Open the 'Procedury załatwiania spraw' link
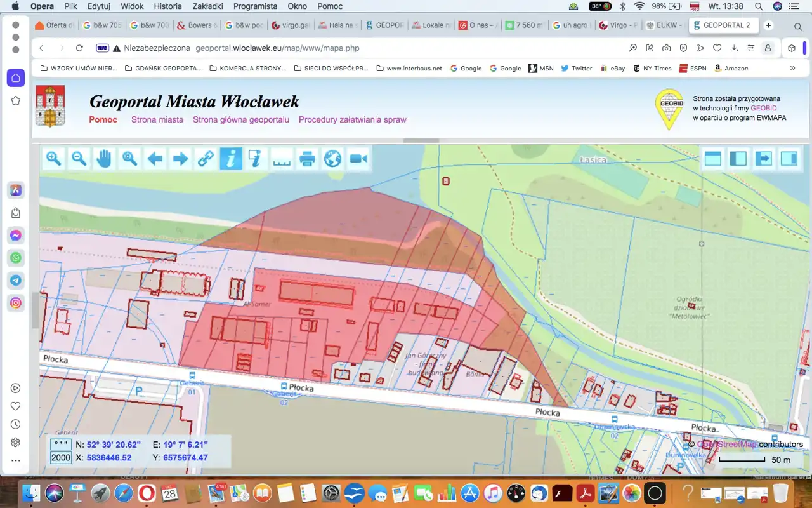Image resolution: width=812 pixels, height=508 pixels. [352, 119]
